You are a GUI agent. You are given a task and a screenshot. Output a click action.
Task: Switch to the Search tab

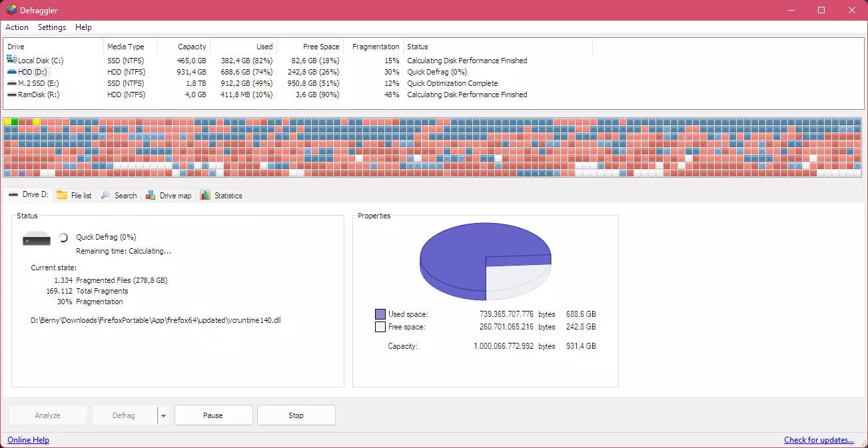119,196
